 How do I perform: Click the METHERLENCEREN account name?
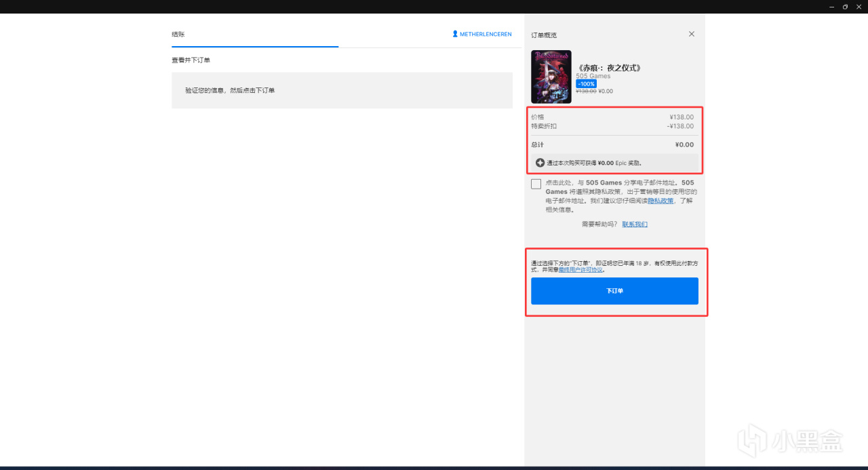pyautogui.click(x=486, y=34)
